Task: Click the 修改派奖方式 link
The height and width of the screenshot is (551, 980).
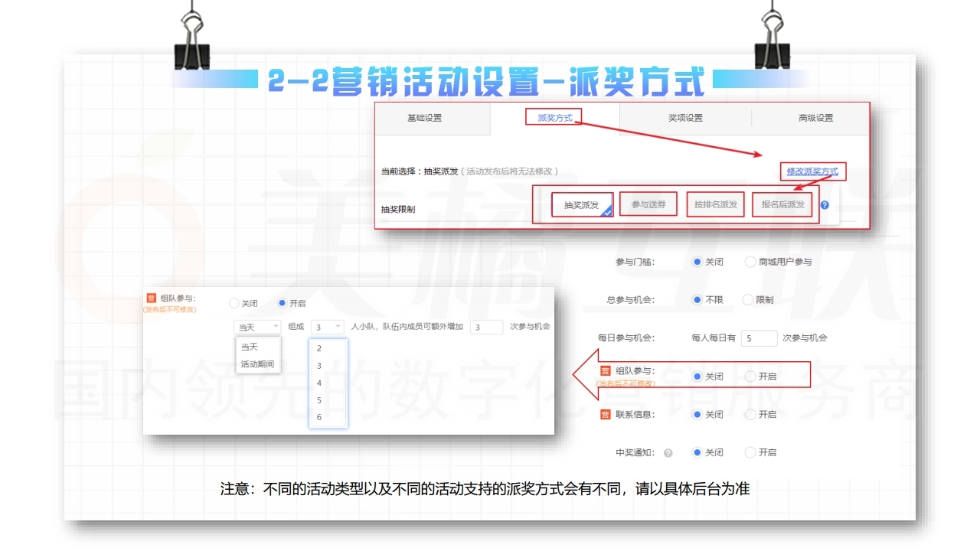Action: (x=812, y=171)
